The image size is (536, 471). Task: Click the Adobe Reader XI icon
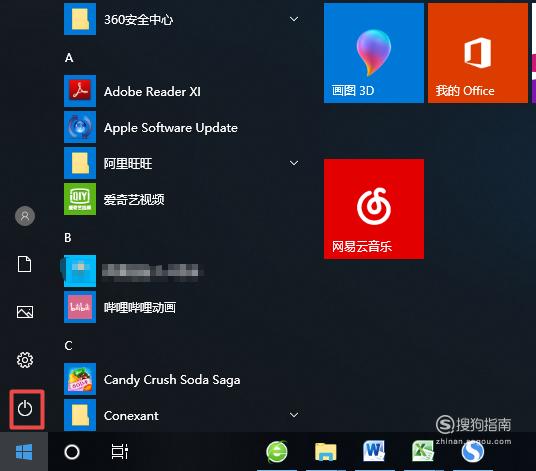[x=80, y=91]
